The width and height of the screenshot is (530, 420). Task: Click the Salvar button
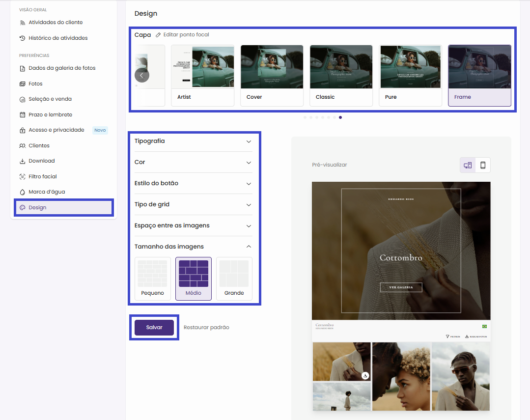tap(154, 328)
